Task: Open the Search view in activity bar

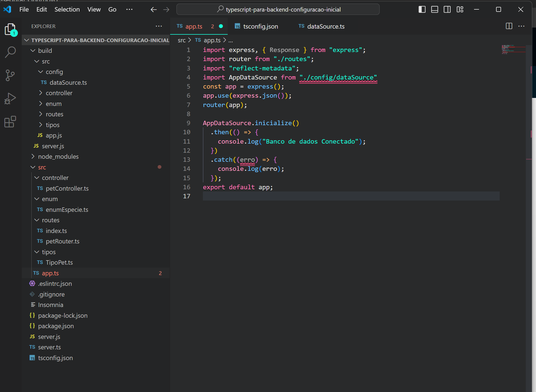Action: (x=10, y=52)
